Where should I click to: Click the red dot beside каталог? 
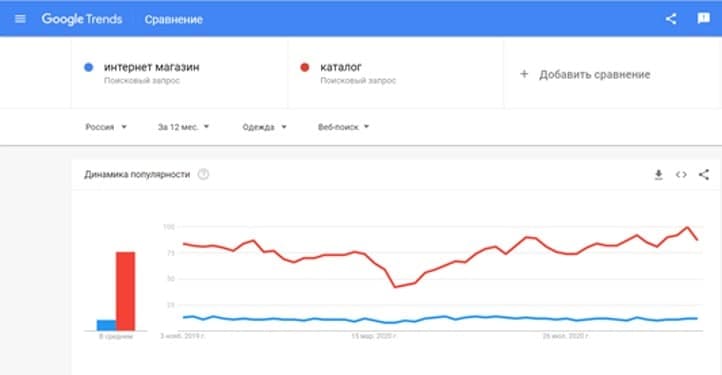coord(304,67)
